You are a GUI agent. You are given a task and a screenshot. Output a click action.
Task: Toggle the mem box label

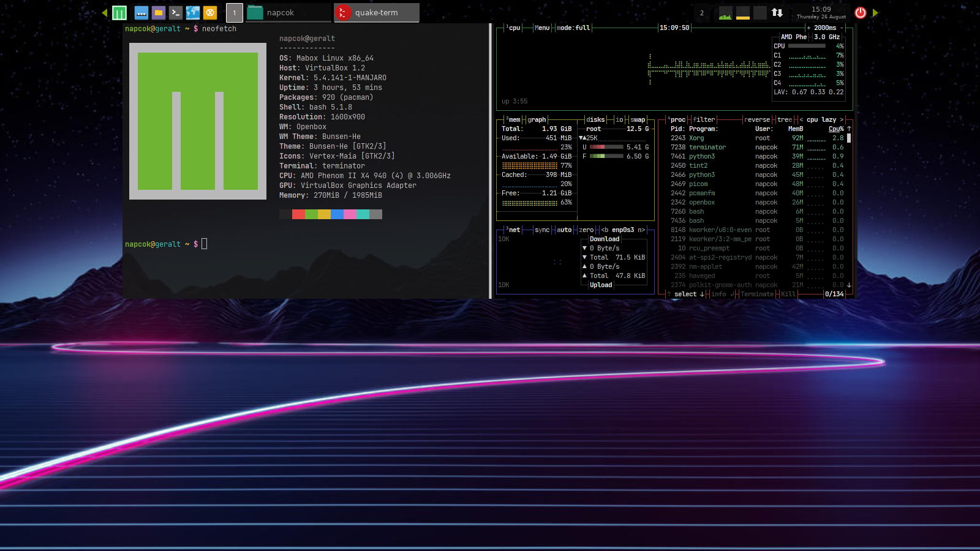click(513, 119)
